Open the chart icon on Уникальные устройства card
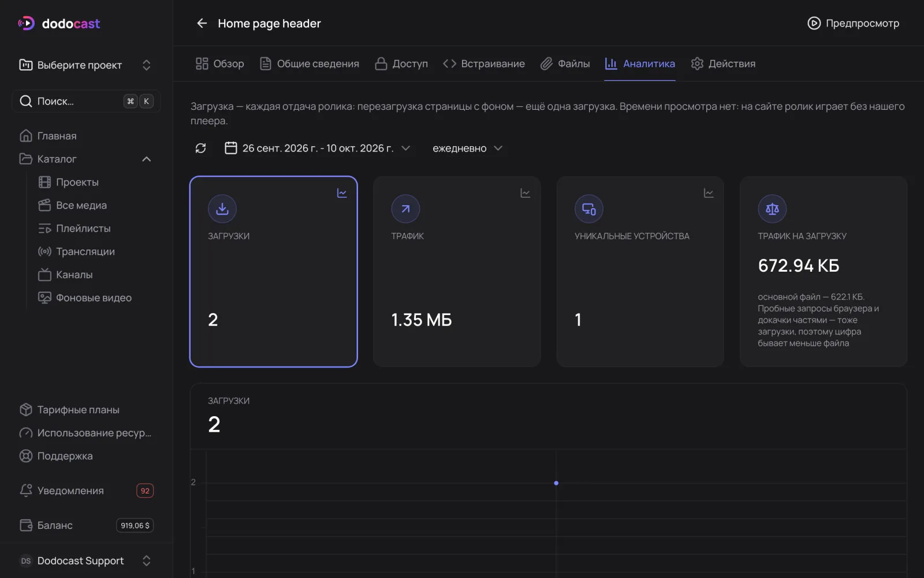 point(709,193)
